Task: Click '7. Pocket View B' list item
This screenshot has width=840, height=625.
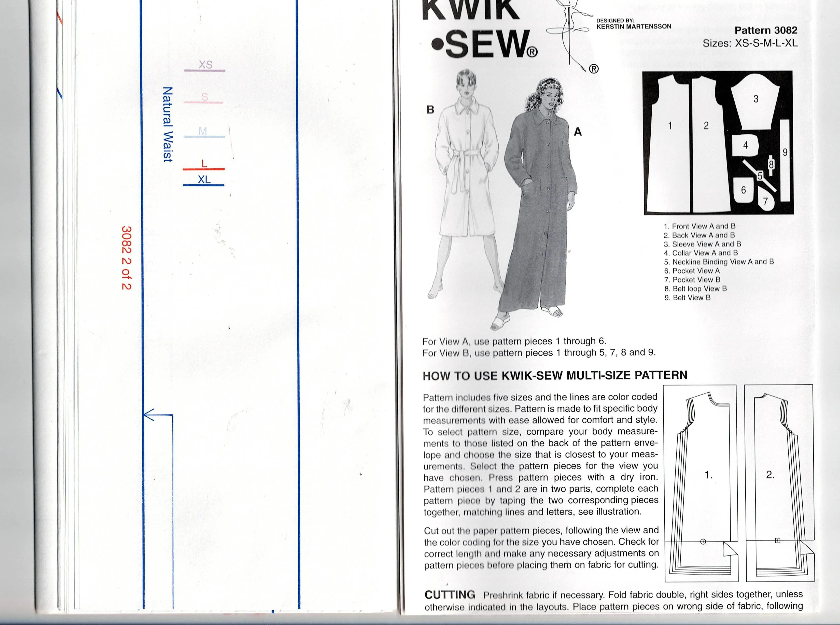Action: click(x=692, y=280)
